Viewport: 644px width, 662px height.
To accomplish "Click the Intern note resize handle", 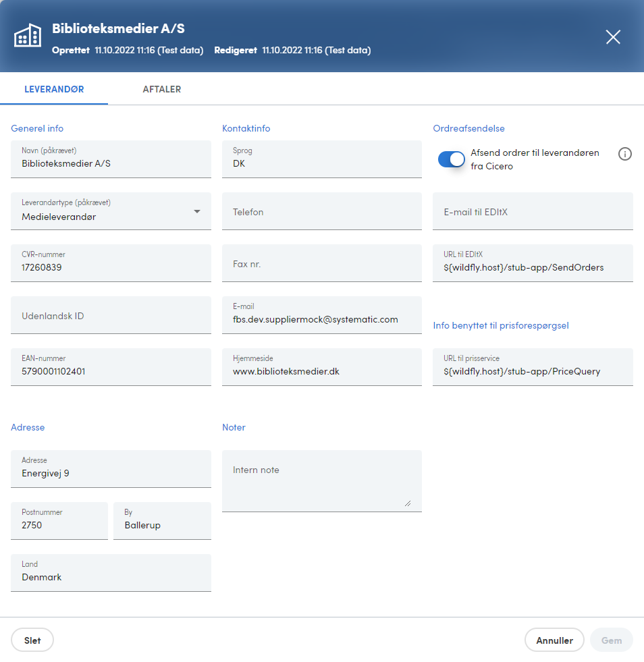I will coord(408,503).
